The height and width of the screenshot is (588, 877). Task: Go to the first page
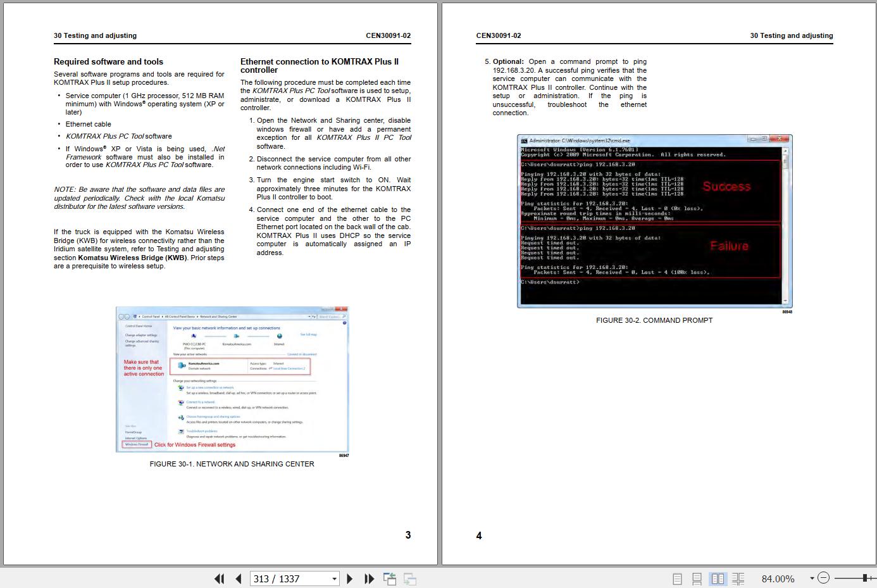pyautogui.click(x=219, y=579)
